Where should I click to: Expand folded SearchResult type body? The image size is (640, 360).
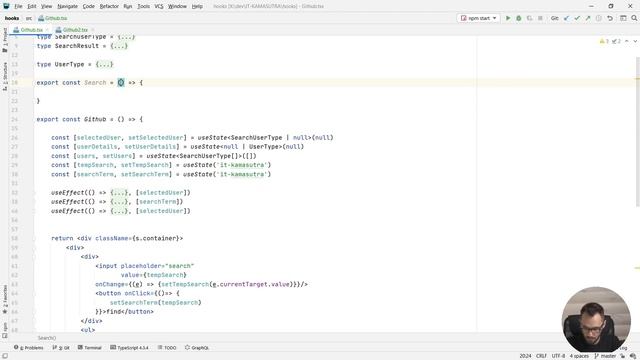[x=119, y=46]
